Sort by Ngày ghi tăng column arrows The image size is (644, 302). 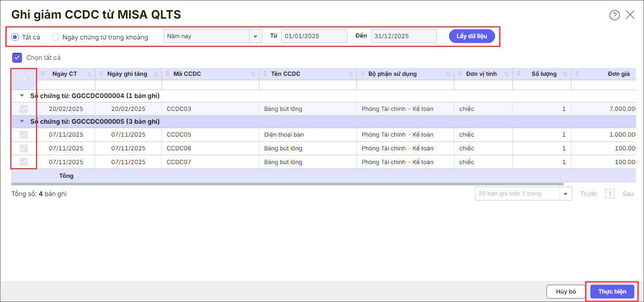tap(156, 74)
